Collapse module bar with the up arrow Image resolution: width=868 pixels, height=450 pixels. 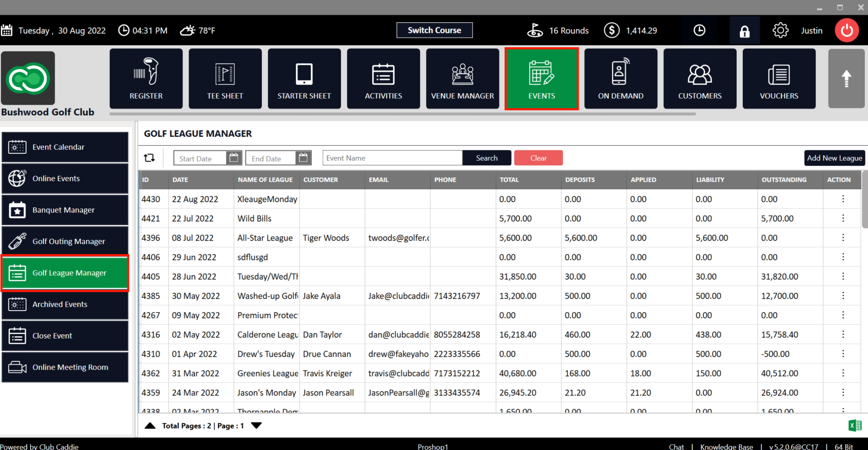click(x=846, y=78)
